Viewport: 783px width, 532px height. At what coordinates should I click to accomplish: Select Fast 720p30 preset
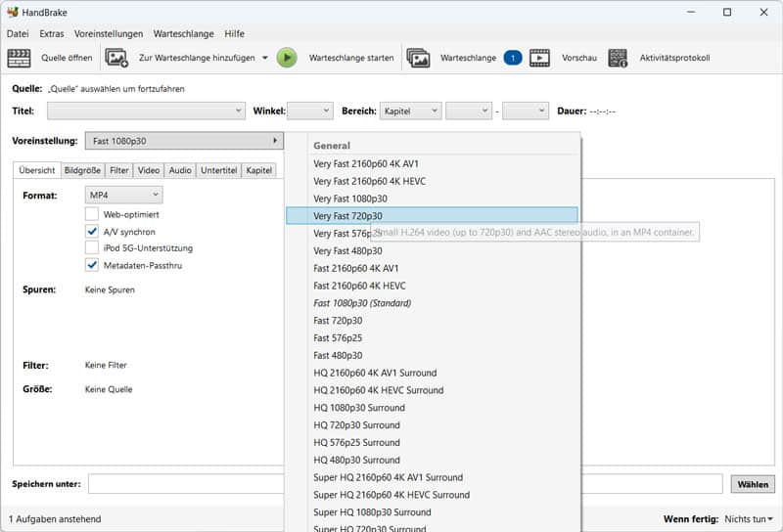click(432, 321)
